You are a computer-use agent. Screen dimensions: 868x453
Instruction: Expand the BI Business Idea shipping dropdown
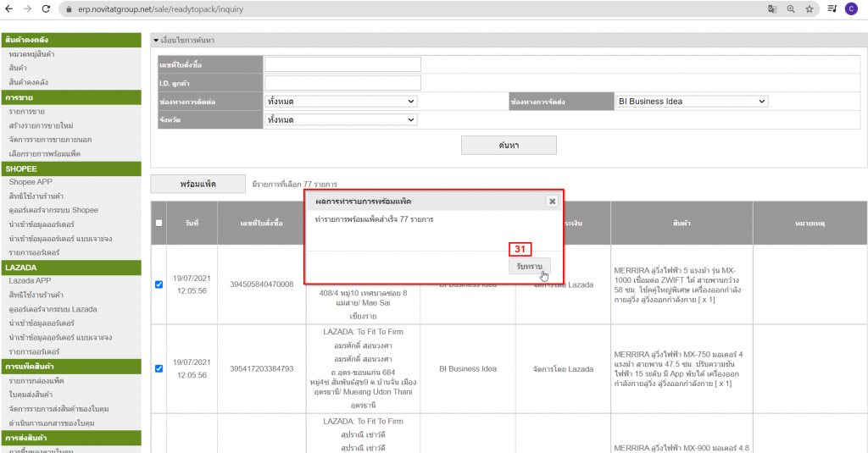(691, 102)
